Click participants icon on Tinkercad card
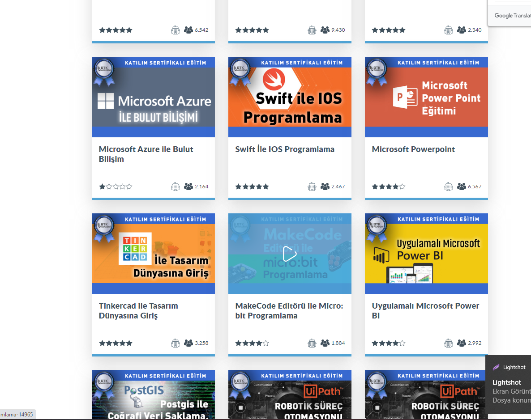531x420 pixels. click(188, 343)
